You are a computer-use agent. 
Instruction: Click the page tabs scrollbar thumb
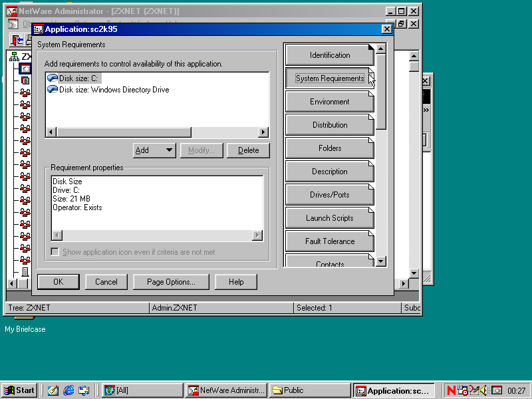coord(380,92)
